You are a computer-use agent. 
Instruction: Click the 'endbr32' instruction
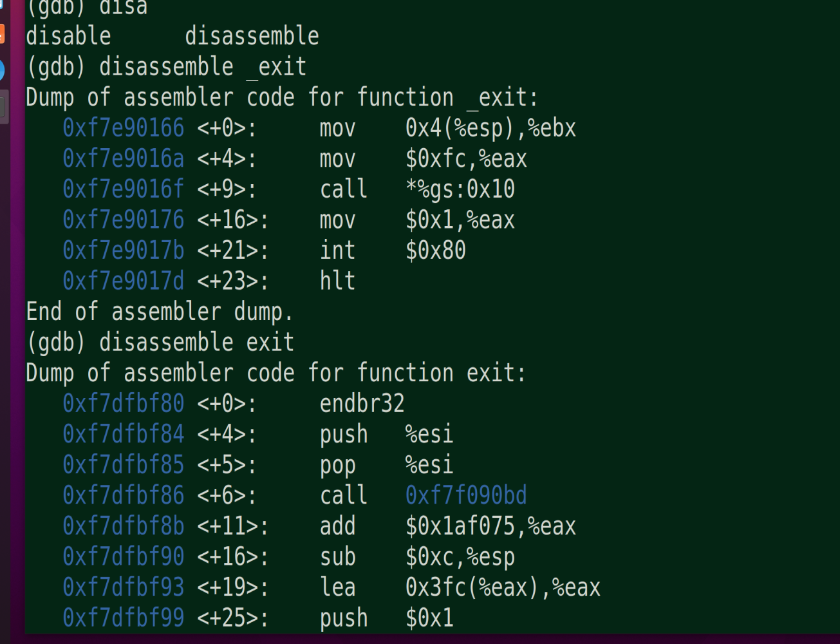click(x=362, y=403)
